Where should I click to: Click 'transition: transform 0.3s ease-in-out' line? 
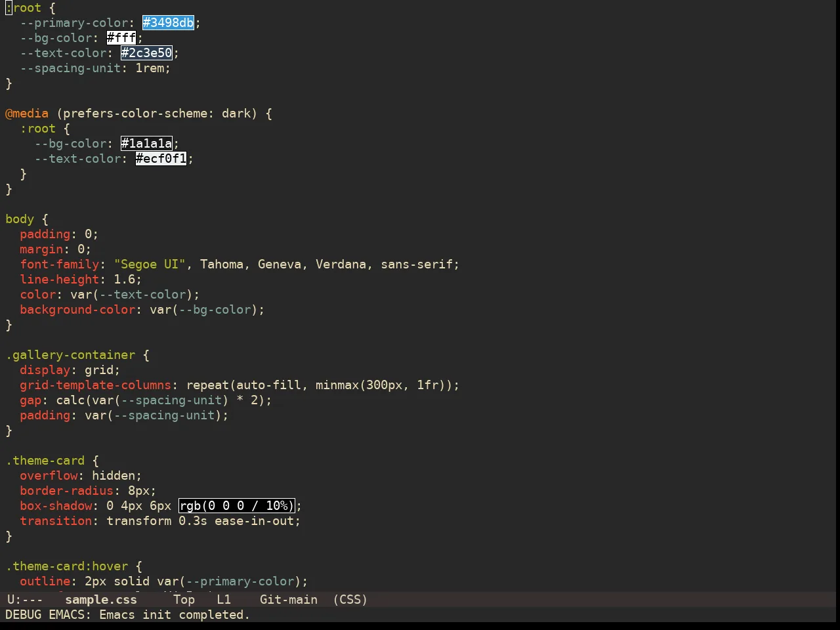[x=160, y=521]
